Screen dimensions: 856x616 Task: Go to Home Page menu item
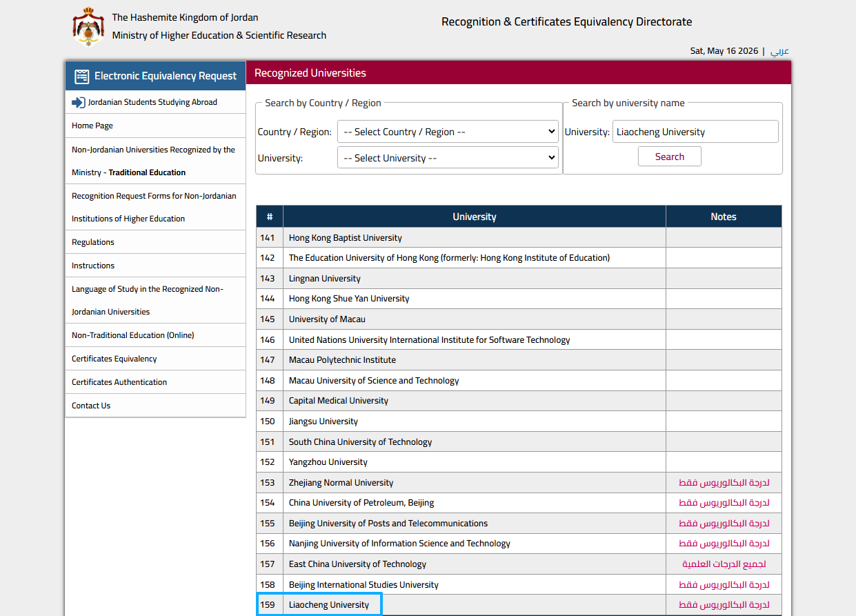[x=156, y=126]
